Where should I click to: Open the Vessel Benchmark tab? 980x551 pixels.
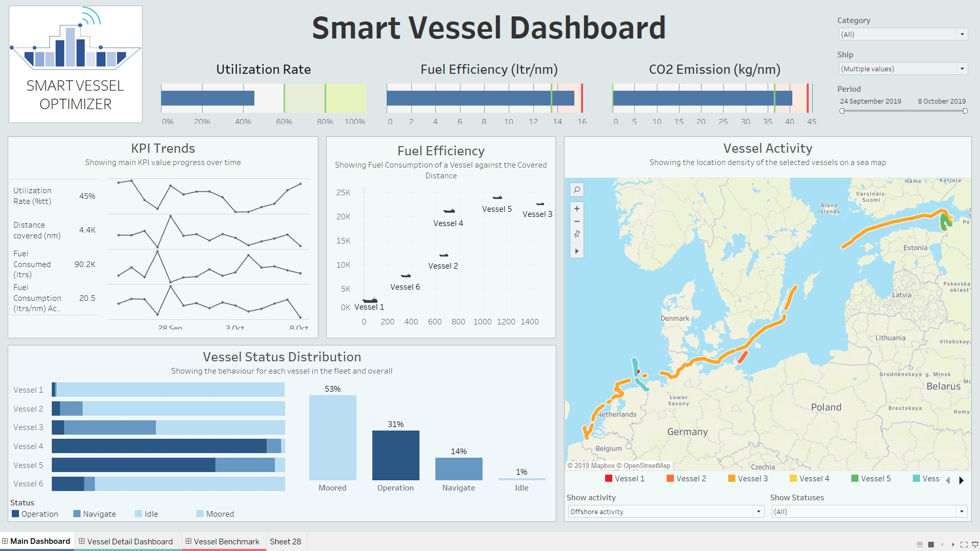coord(224,542)
